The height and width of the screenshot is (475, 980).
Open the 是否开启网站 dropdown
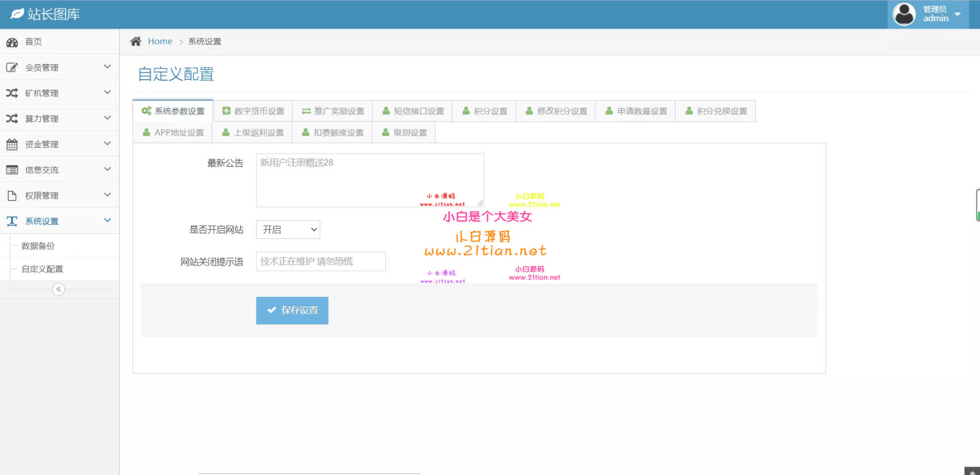tap(288, 230)
